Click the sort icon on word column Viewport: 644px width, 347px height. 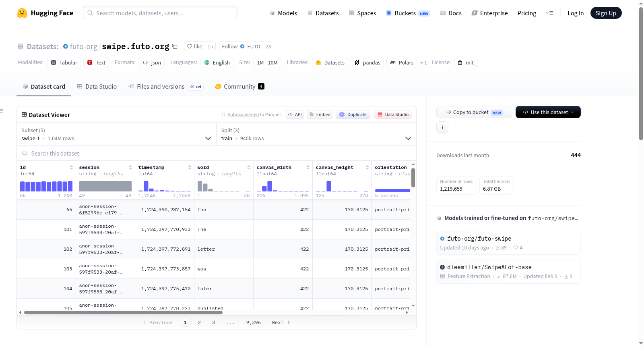(x=249, y=167)
